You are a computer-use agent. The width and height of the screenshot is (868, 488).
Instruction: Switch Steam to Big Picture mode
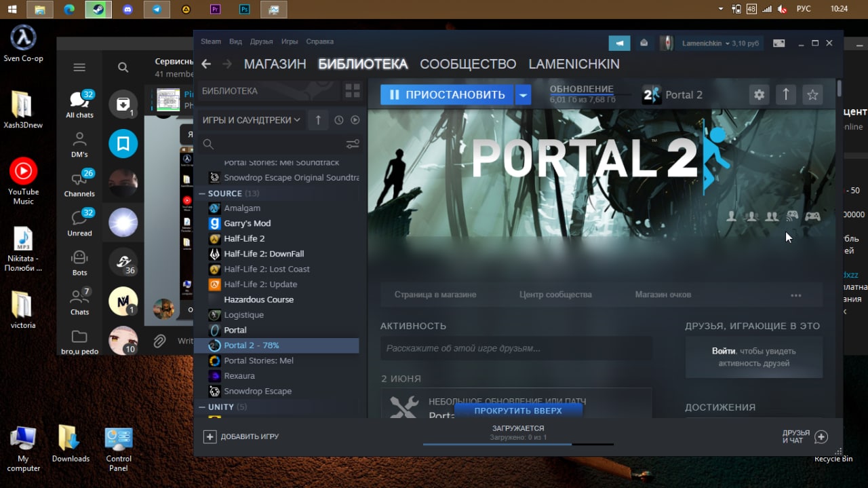tap(779, 43)
